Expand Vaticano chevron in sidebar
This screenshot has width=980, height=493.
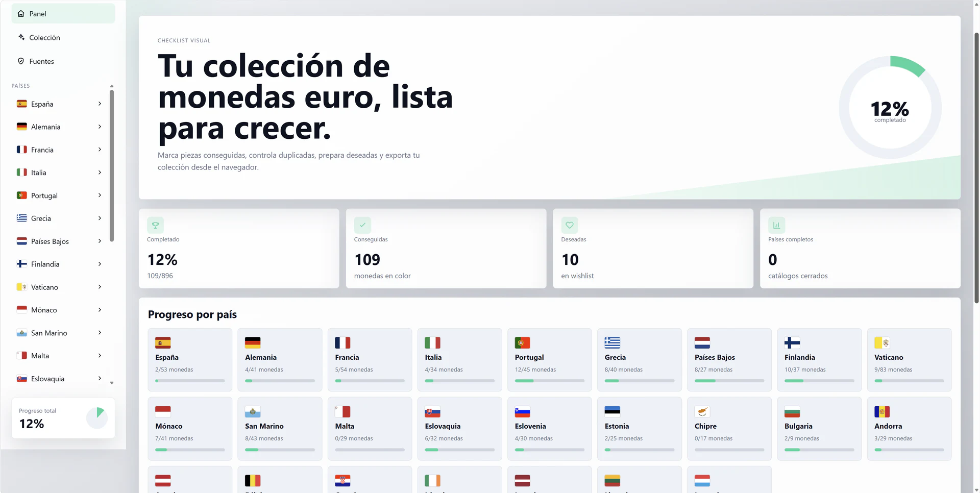[100, 287]
